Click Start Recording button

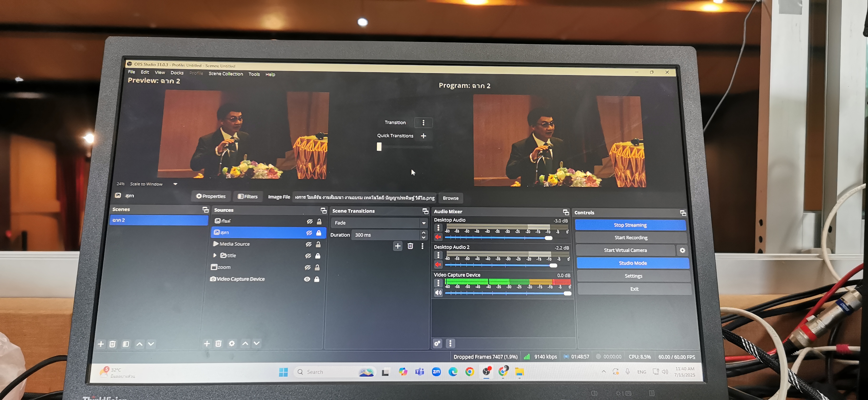pyautogui.click(x=631, y=238)
